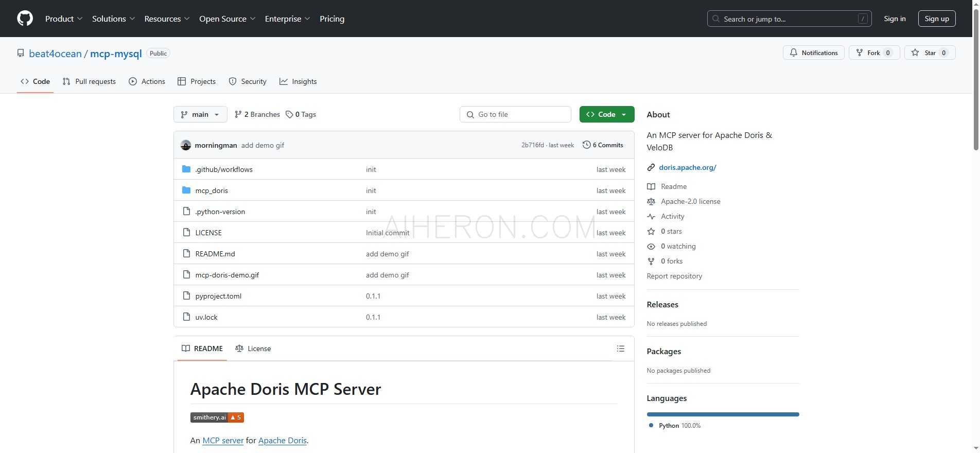Open the pyproject.toml file
This screenshot has width=980, height=453.
tap(218, 296)
